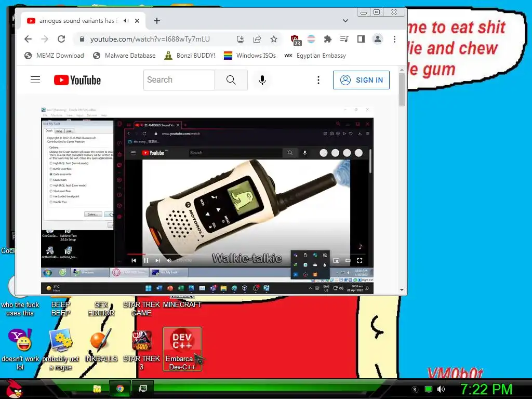
Task: Open the Extensions puzzle piece menu
Action: pyautogui.click(x=327, y=39)
